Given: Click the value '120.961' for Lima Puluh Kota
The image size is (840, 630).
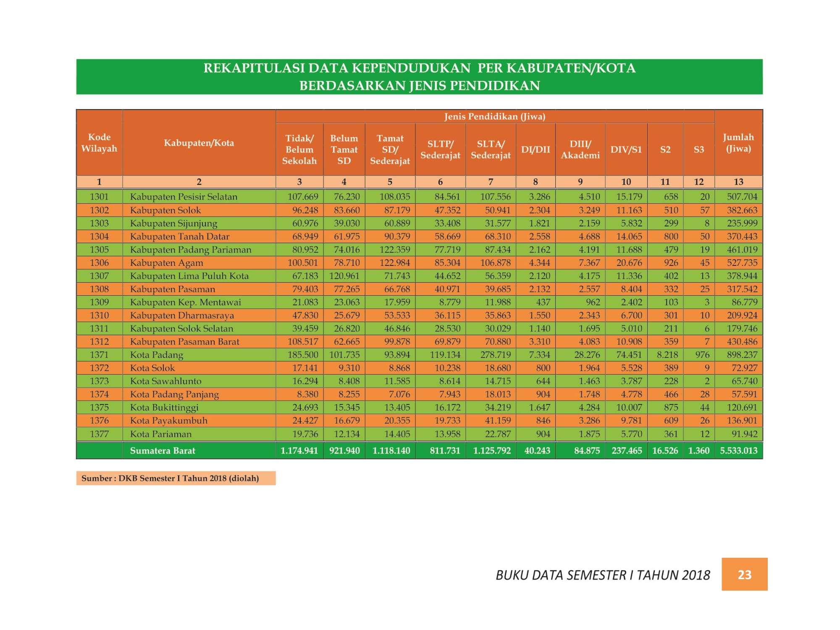Looking at the screenshot, I should click(x=344, y=276).
